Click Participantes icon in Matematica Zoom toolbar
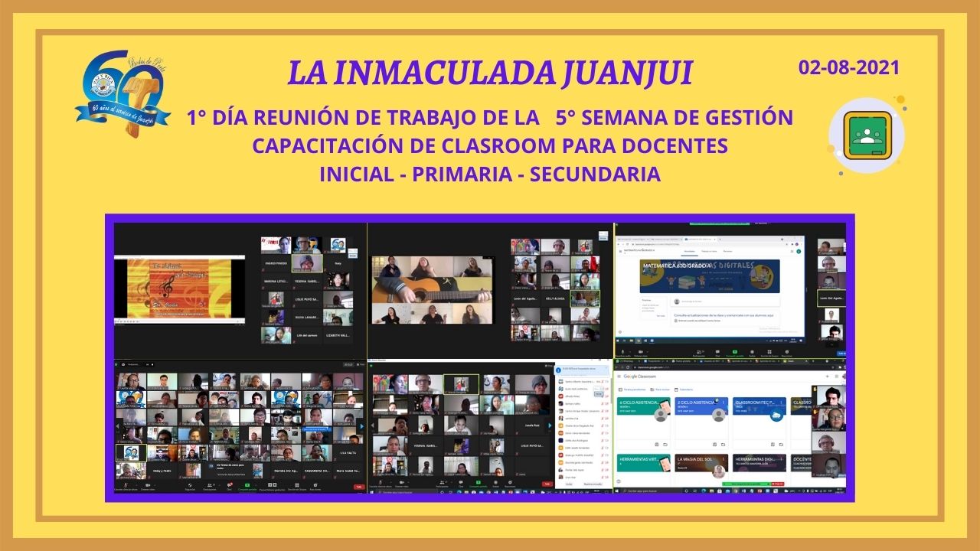Screen dimensions: 980x551 [699, 352]
